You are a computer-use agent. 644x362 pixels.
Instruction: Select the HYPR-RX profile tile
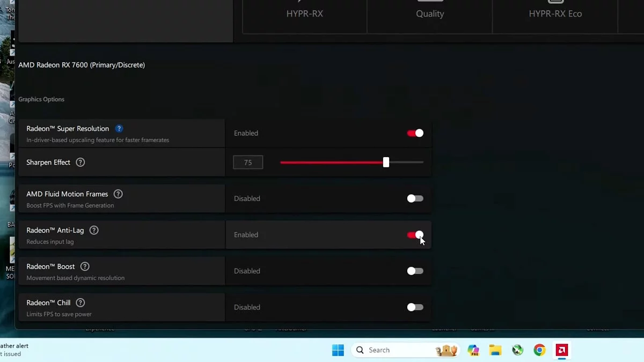point(305,13)
